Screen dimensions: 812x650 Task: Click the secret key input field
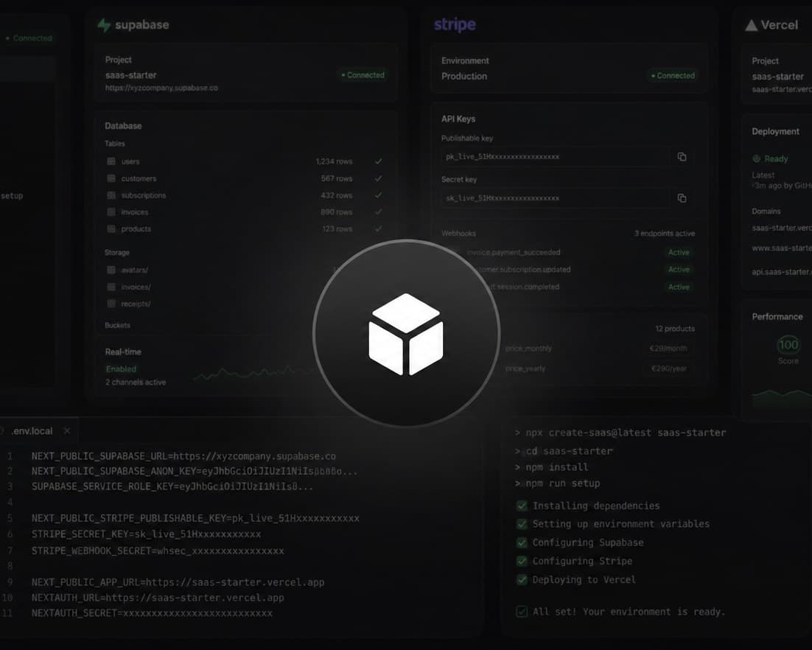tap(556, 198)
